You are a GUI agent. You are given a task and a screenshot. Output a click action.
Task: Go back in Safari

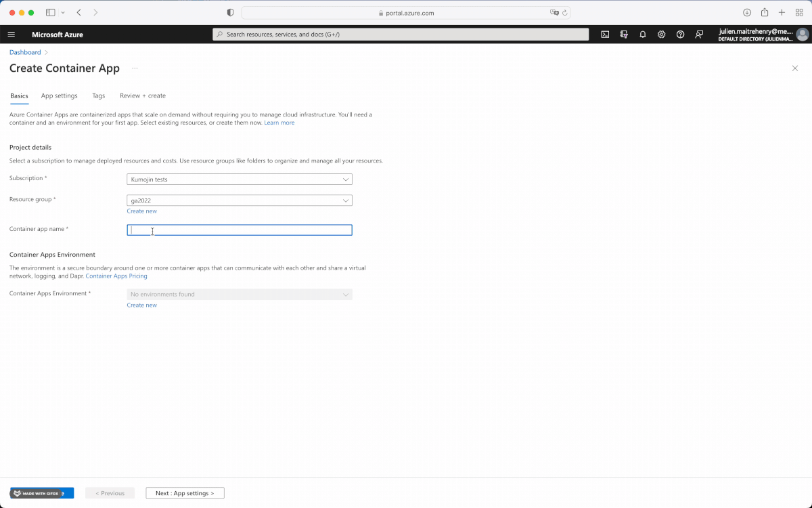click(79, 12)
